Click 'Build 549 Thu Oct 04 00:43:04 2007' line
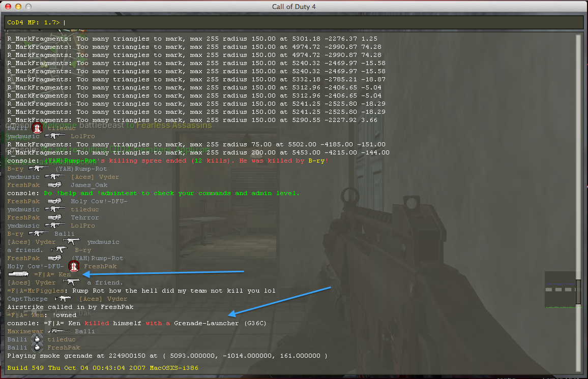Screen dimensions: 588x379 (x=103, y=368)
